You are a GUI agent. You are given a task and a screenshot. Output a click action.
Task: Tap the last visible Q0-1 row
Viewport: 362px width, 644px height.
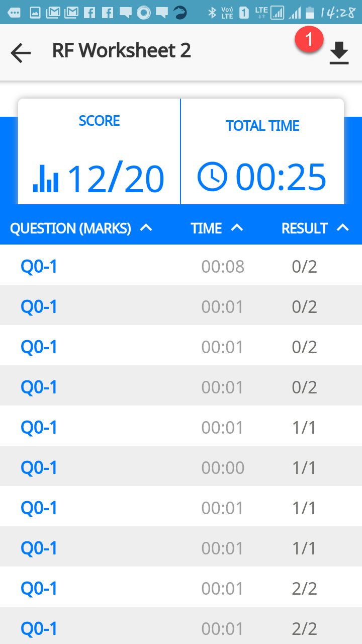(39, 628)
